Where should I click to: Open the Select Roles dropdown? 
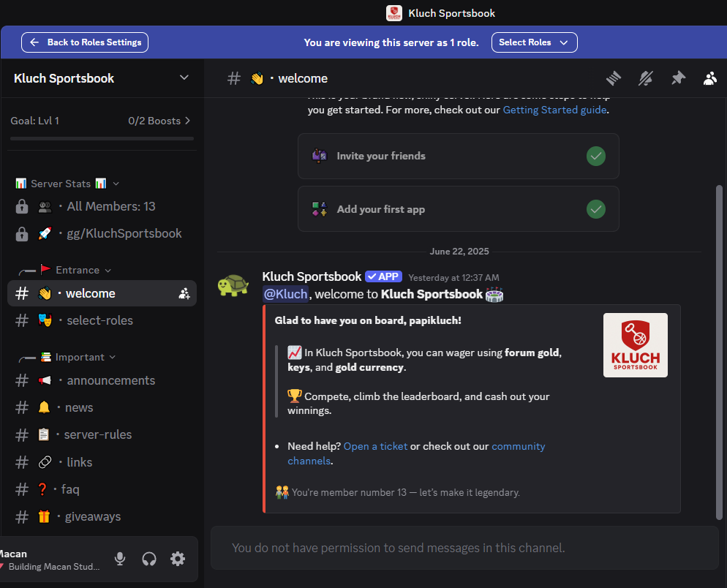tap(534, 42)
